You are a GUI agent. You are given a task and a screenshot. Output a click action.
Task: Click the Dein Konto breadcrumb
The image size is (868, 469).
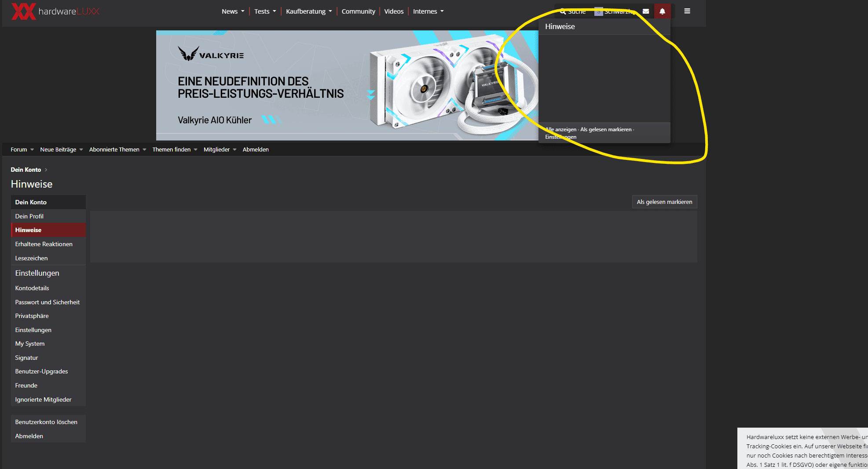click(26, 170)
